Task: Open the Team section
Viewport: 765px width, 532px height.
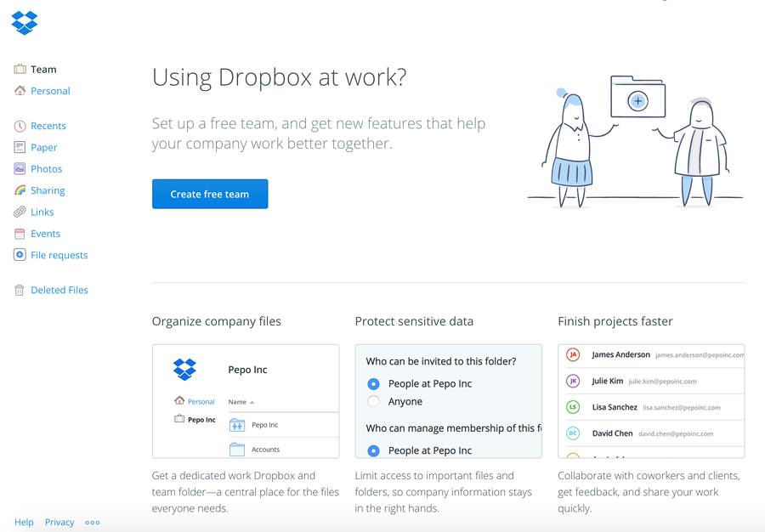Action: [43, 69]
